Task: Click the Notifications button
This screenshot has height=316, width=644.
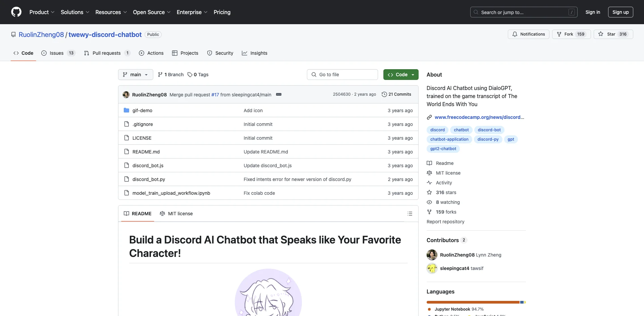Action: [x=529, y=34]
